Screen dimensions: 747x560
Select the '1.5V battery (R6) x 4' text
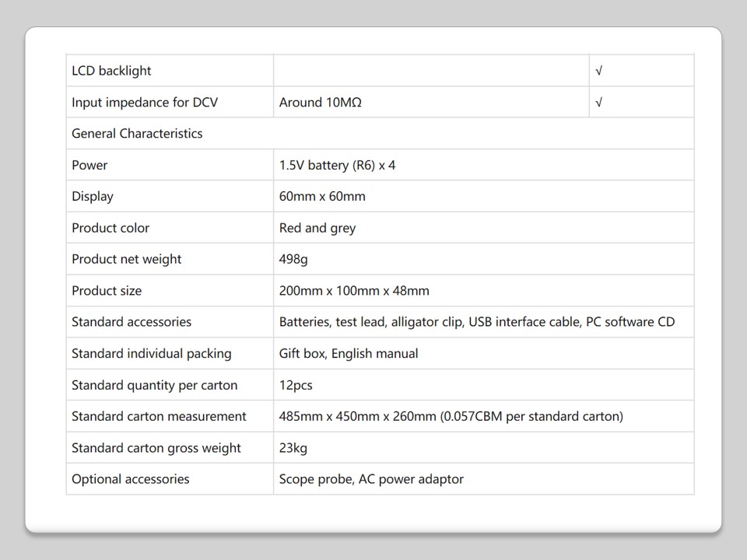(337, 165)
